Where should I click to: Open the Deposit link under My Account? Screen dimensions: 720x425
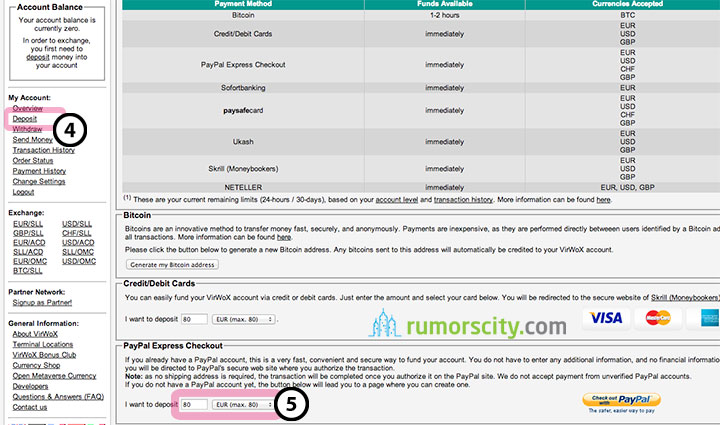click(x=24, y=119)
